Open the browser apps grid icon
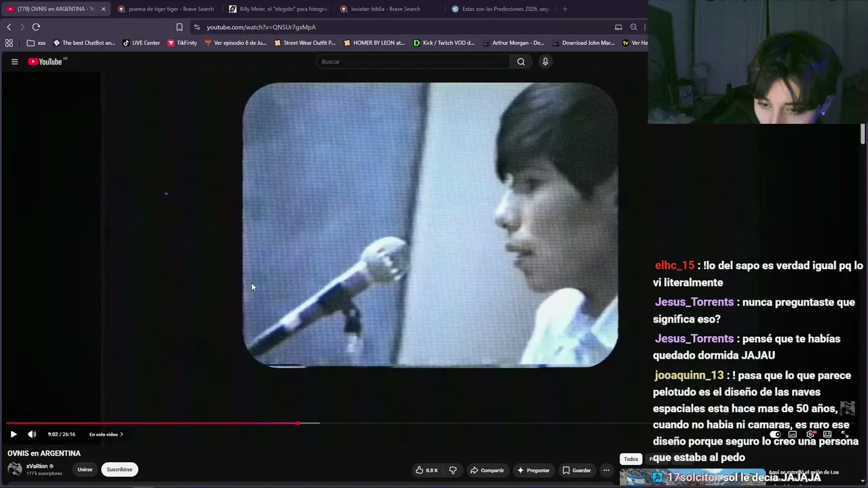The height and width of the screenshot is (488, 868). tap(9, 43)
